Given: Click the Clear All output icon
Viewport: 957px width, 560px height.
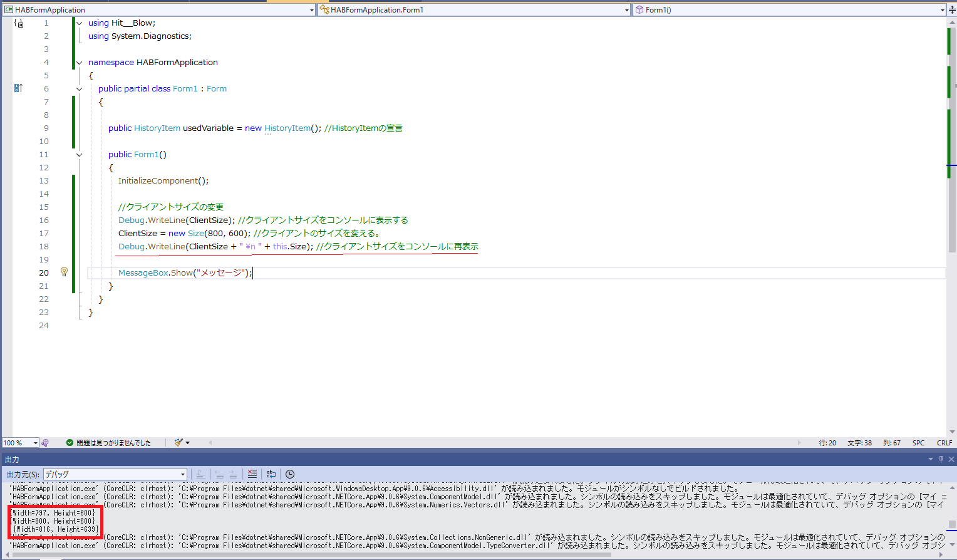Looking at the screenshot, I should tap(252, 474).
